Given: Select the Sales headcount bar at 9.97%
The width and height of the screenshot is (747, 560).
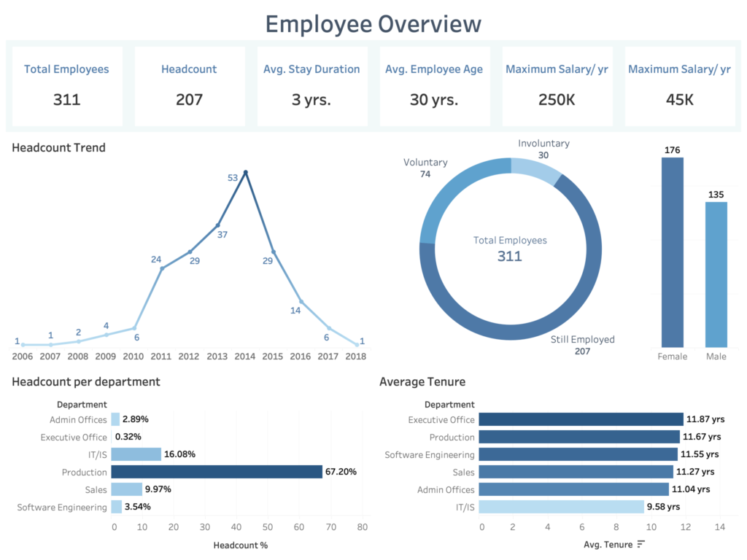Looking at the screenshot, I should coord(127,489).
